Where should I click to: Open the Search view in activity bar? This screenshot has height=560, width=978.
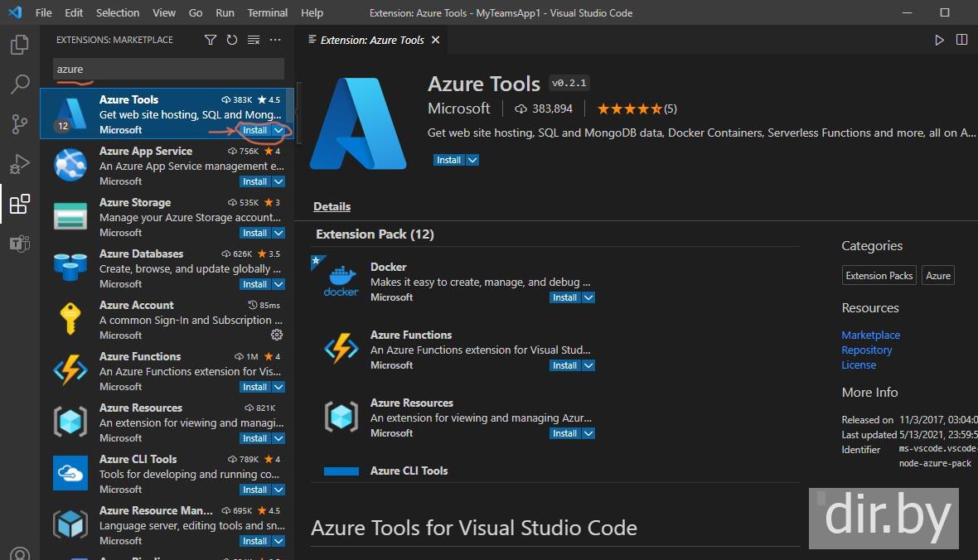coord(19,84)
